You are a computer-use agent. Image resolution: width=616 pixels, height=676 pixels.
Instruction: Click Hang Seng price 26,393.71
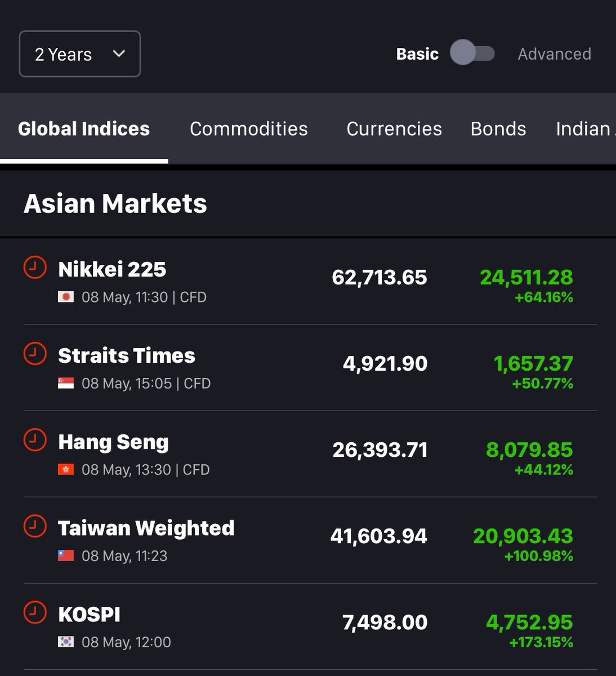click(x=380, y=450)
